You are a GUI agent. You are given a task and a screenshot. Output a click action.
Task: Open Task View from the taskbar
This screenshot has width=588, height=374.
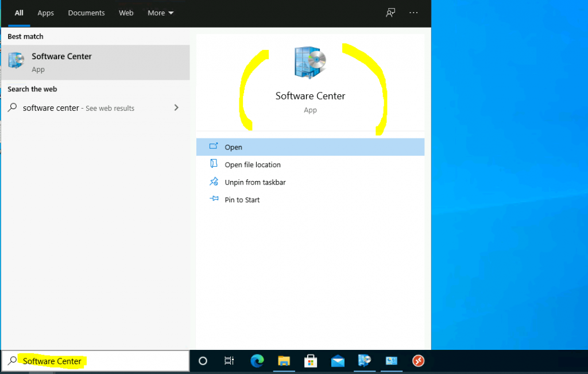229,361
